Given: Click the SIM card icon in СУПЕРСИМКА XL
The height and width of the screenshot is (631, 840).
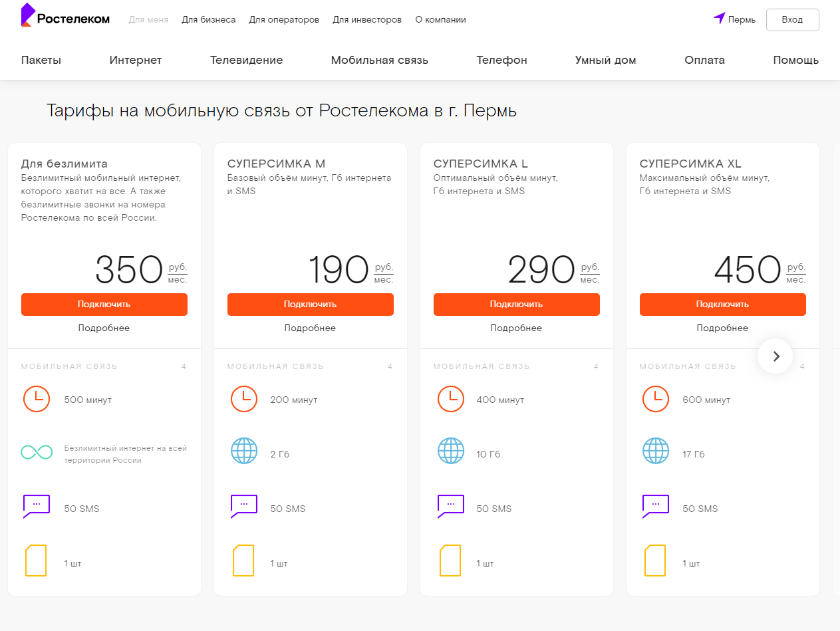Looking at the screenshot, I should (655, 561).
